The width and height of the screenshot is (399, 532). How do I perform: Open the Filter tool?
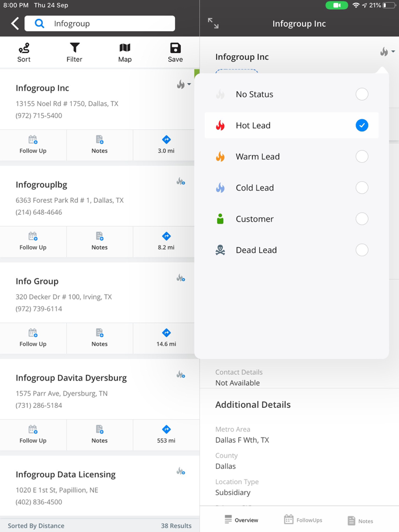pos(74,52)
